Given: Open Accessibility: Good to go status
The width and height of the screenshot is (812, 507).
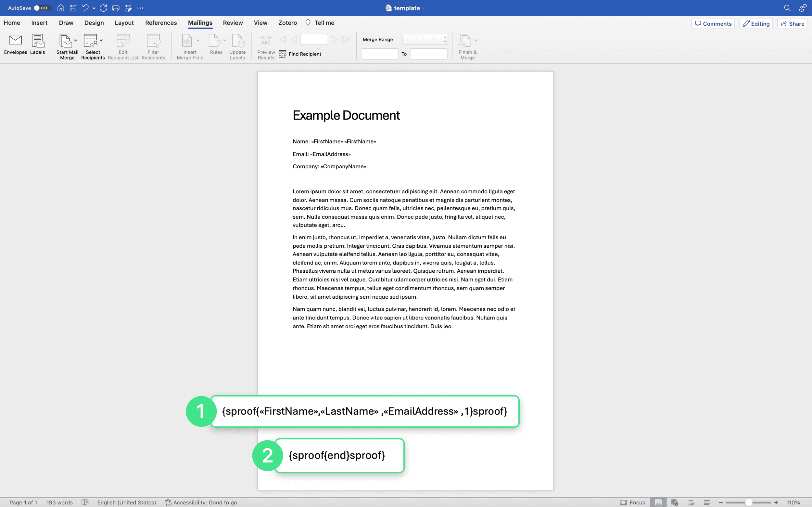Looking at the screenshot, I should [201, 502].
